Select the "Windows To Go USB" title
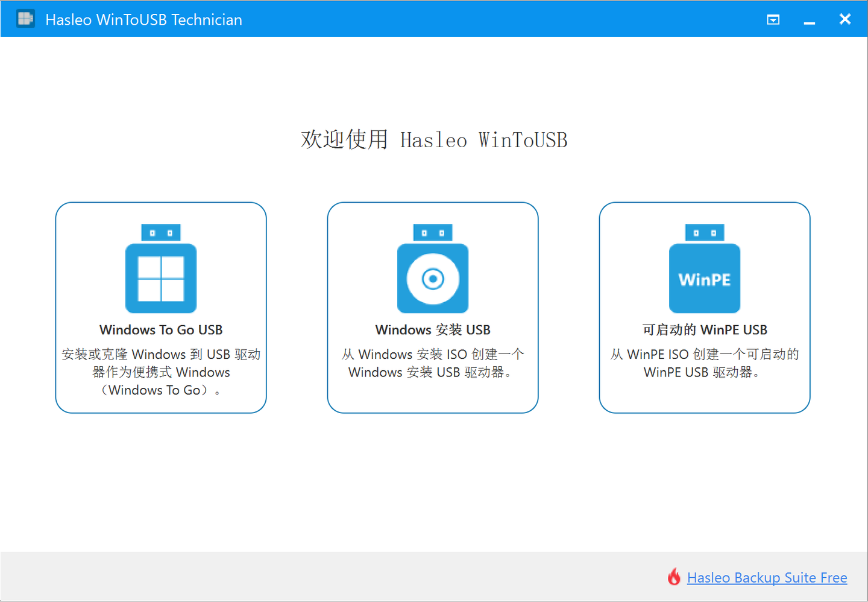 pos(161,330)
